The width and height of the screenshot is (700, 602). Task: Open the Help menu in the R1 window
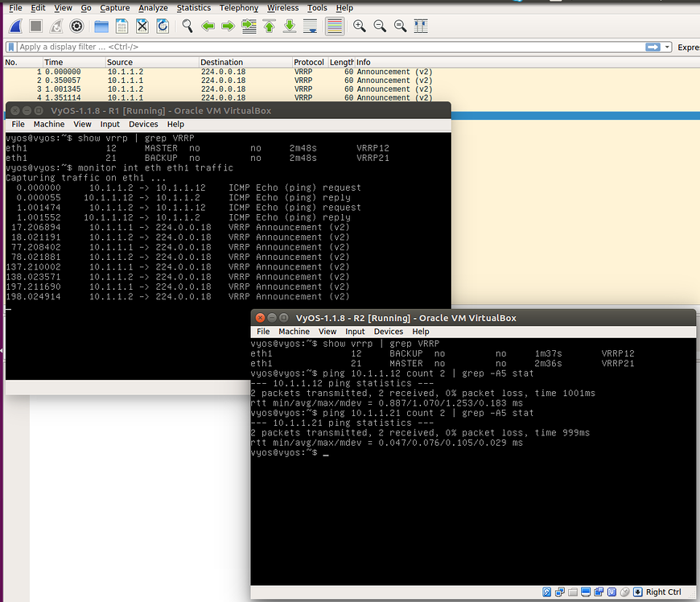click(x=175, y=124)
